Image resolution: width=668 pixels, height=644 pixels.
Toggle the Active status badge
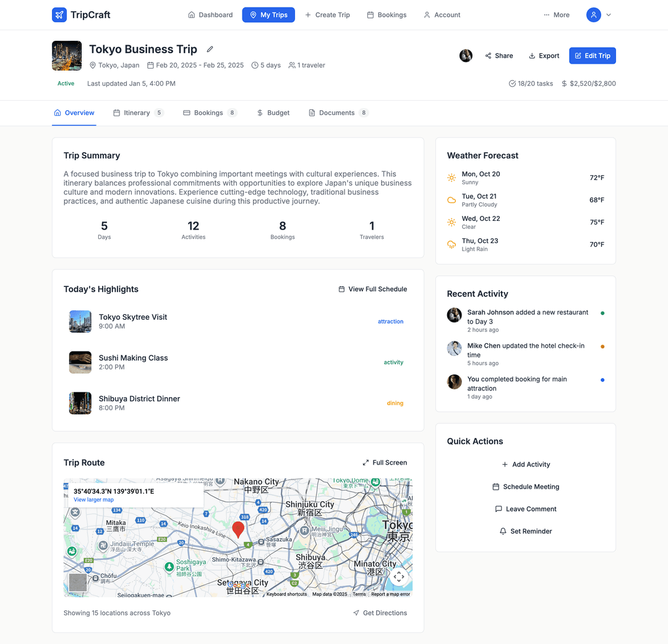point(66,83)
